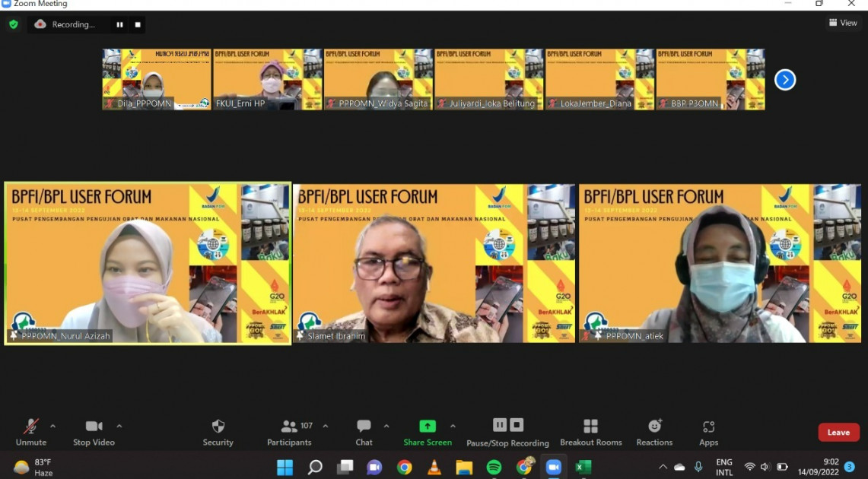This screenshot has width=868, height=479.
Task: Expand audio options arrow beside Unmute
Action: pyautogui.click(x=52, y=426)
